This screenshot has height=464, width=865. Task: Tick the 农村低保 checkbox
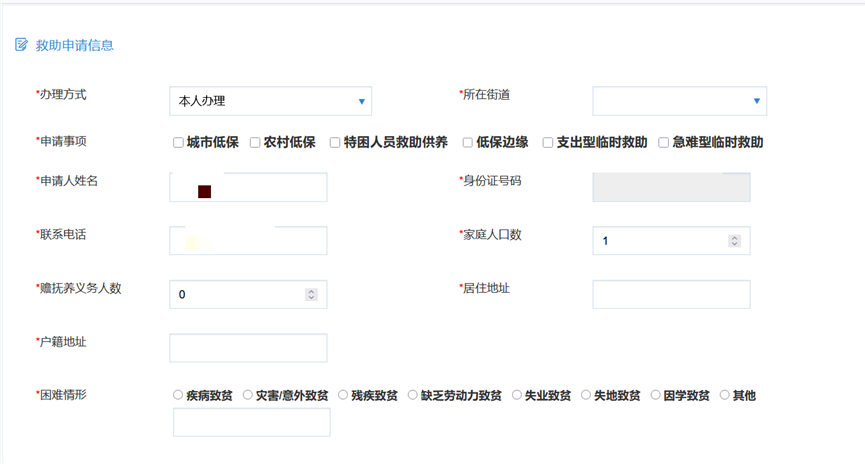coord(255,143)
